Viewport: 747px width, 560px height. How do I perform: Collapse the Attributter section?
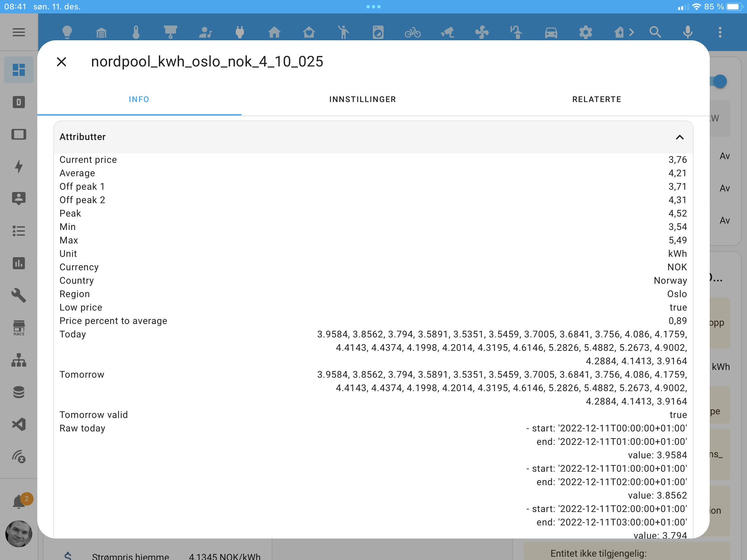click(680, 137)
